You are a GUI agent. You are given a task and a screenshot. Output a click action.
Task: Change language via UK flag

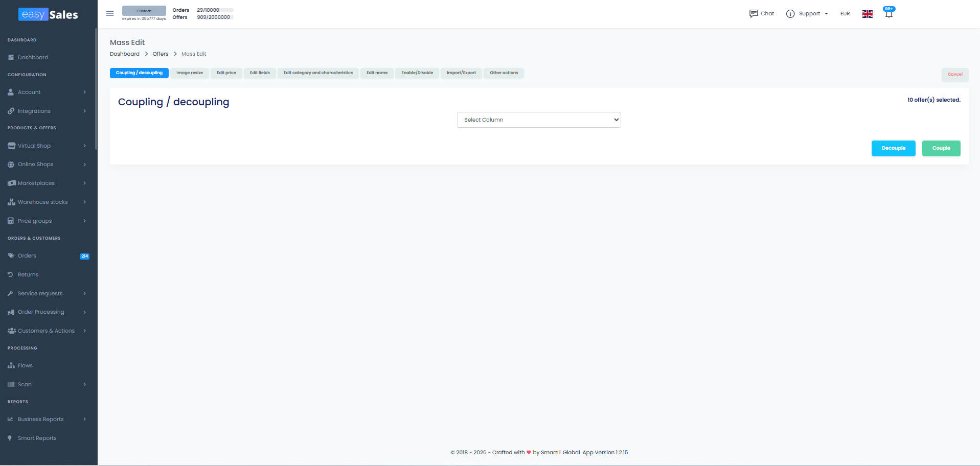click(868, 14)
